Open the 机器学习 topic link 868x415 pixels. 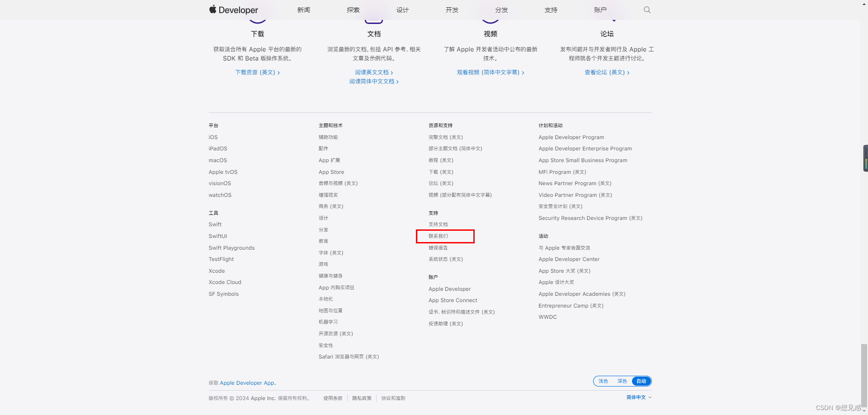coord(328,322)
